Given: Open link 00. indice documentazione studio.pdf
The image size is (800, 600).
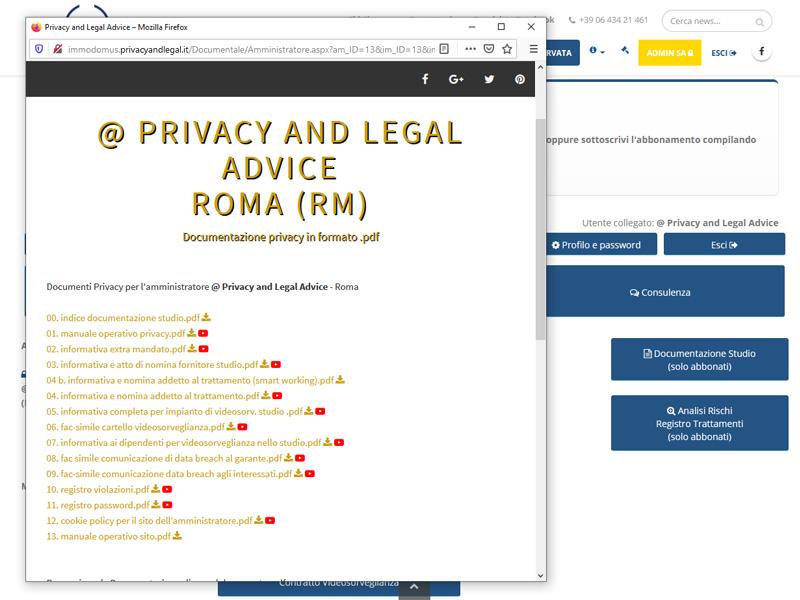Looking at the screenshot, I should (x=123, y=317).
